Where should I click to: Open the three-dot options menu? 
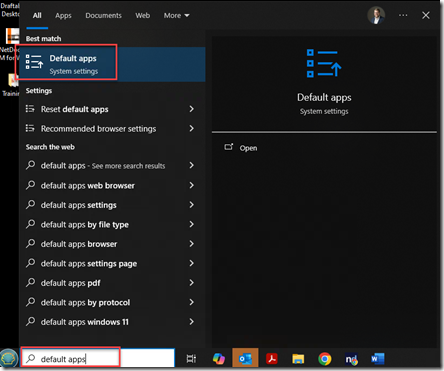403,15
